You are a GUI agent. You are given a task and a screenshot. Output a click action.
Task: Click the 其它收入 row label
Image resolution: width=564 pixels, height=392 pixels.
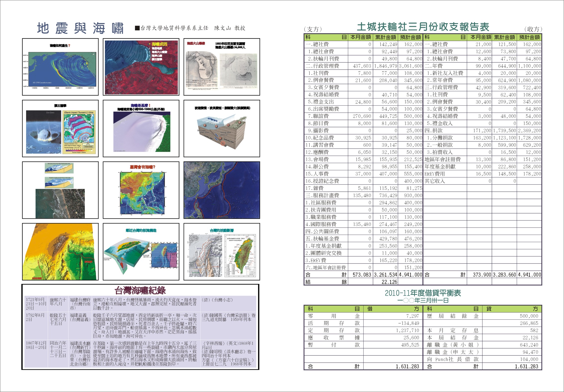click(435, 181)
